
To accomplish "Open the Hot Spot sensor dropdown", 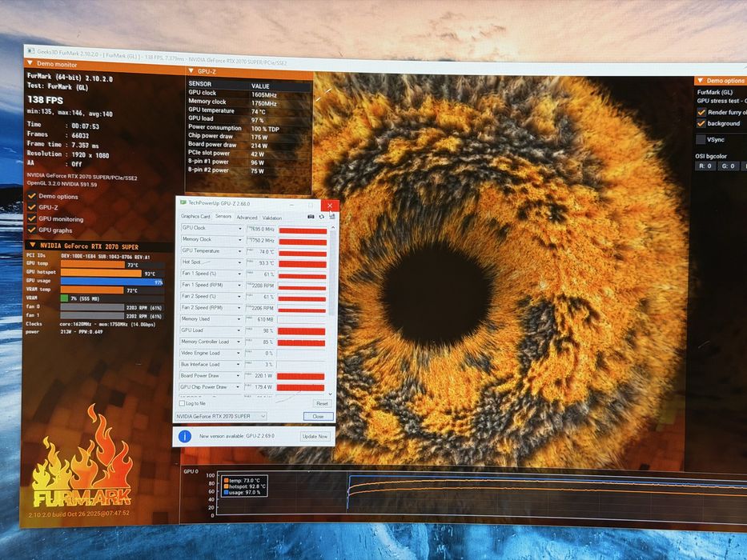I will tap(240, 262).
